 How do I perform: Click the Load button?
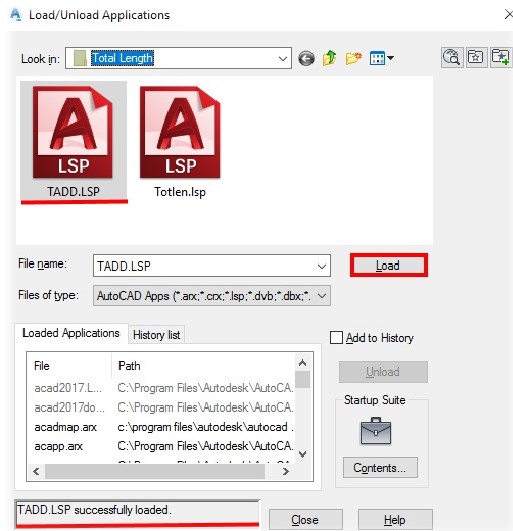coord(388,266)
